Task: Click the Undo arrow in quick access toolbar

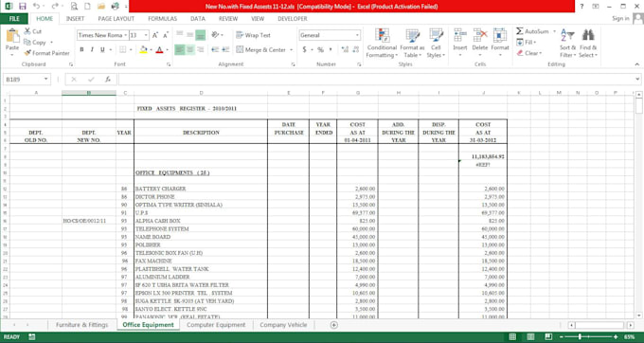Action: coord(36,7)
